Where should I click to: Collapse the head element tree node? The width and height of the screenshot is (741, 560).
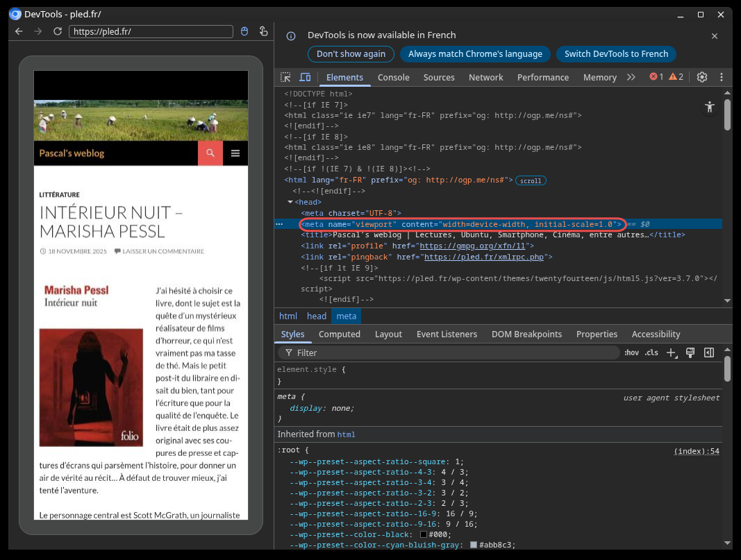coord(290,203)
